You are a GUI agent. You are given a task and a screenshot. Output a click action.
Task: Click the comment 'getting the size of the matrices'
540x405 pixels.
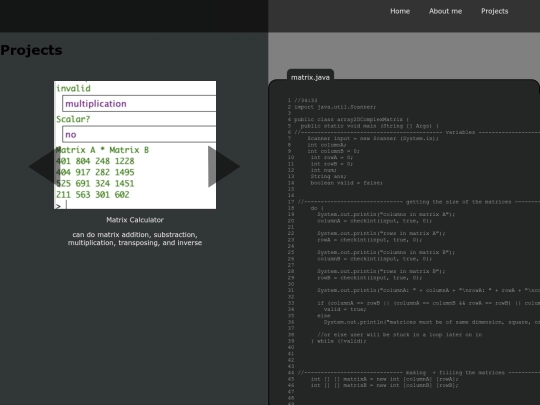pos(458,202)
